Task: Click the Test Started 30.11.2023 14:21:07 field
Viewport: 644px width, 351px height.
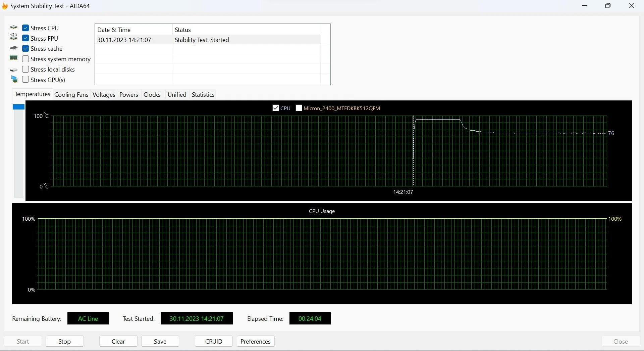Action: [x=197, y=318]
